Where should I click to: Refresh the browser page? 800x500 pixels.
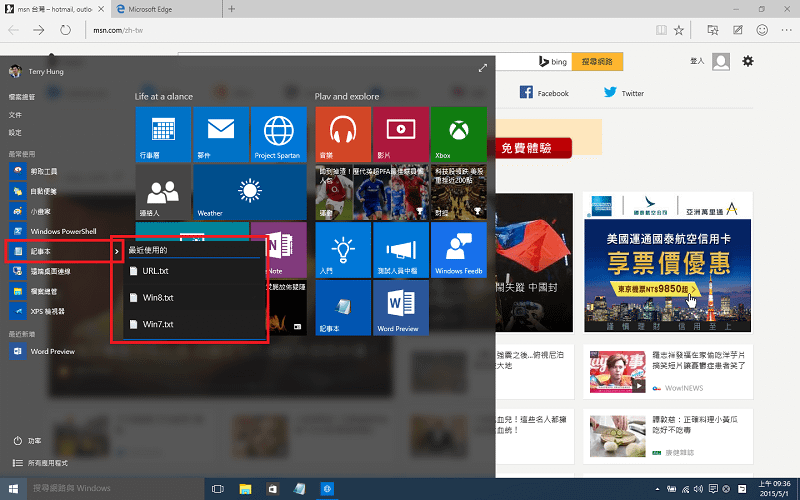click(x=65, y=30)
